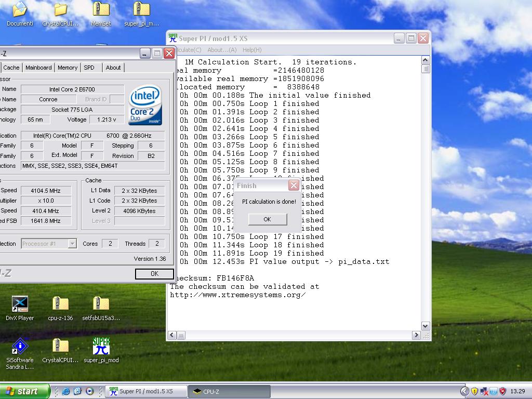532x399 pixels.
Task: Close the Finish dialog with X
Action: coord(294,185)
